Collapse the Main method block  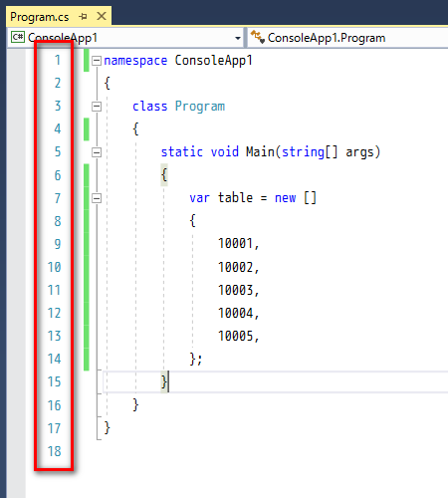pos(97,152)
